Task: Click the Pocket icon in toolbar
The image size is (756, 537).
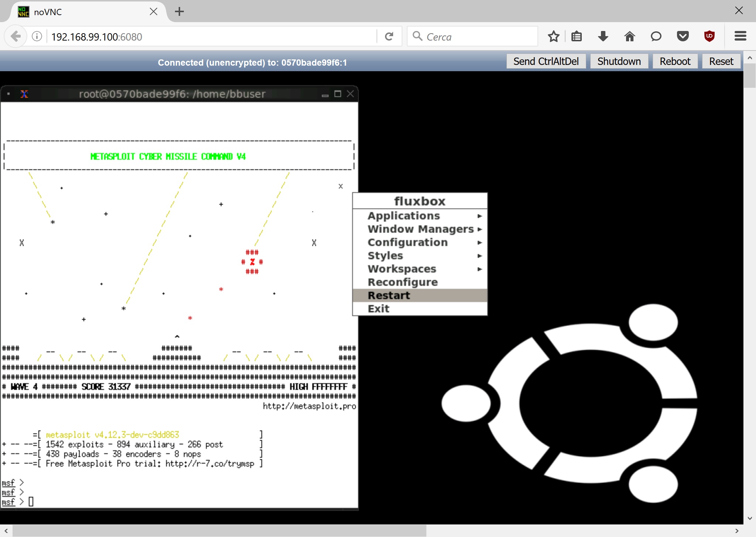Action: click(683, 36)
